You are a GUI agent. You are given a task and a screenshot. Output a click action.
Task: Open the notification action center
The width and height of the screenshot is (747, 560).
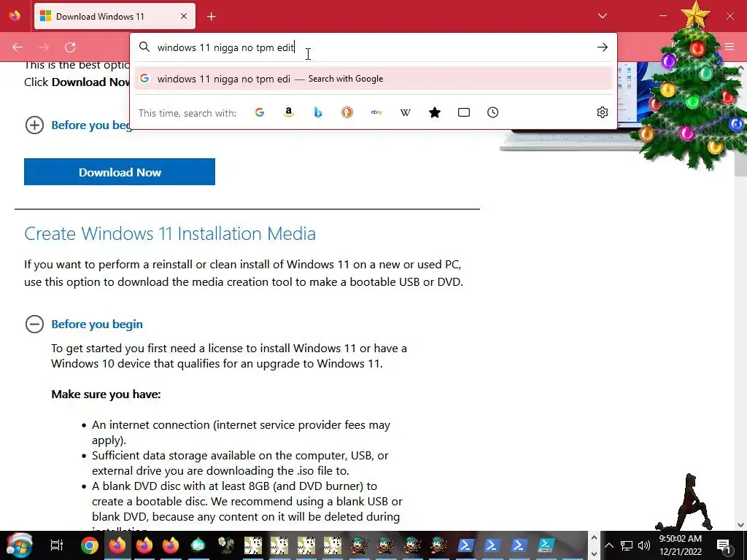[x=724, y=545]
